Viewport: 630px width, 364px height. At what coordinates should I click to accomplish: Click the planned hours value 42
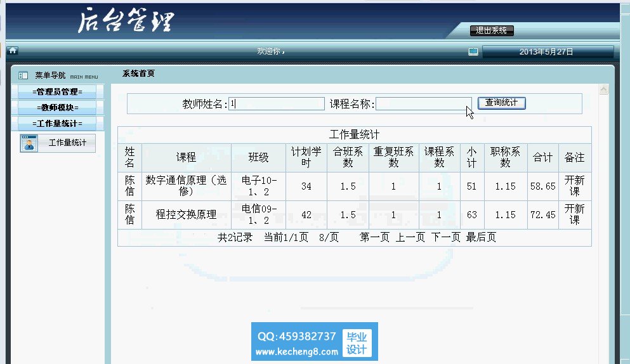[x=306, y=215]
